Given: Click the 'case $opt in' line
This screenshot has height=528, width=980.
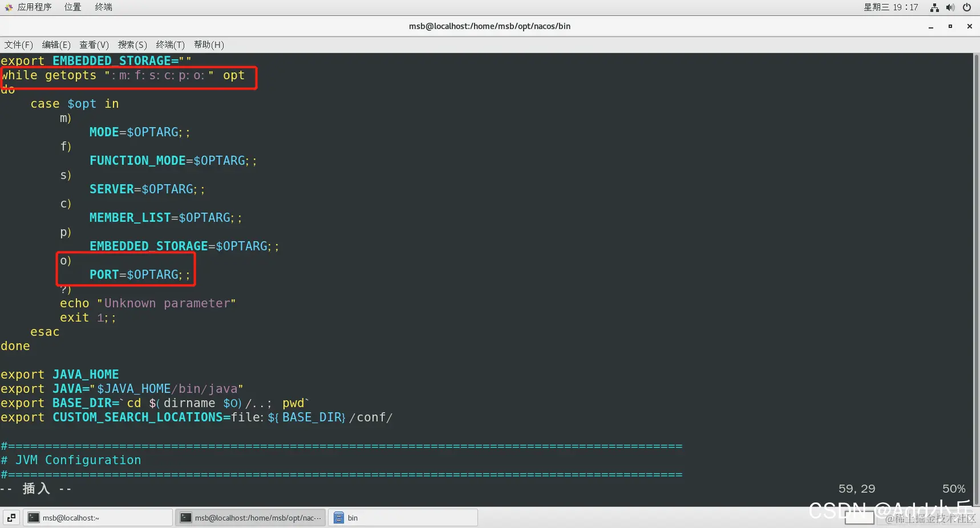Looking at the screenshot, I should tap(75, 104).
